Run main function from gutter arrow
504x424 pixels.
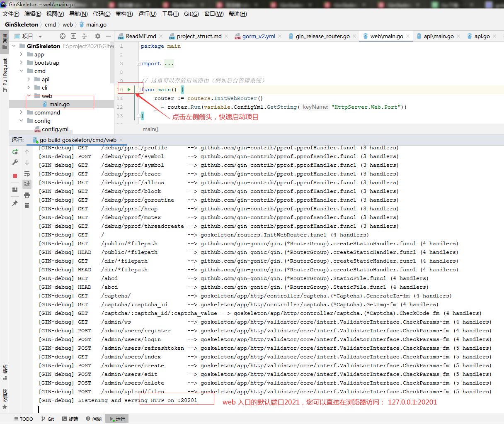pyautogui.click(x=129, y=90)
